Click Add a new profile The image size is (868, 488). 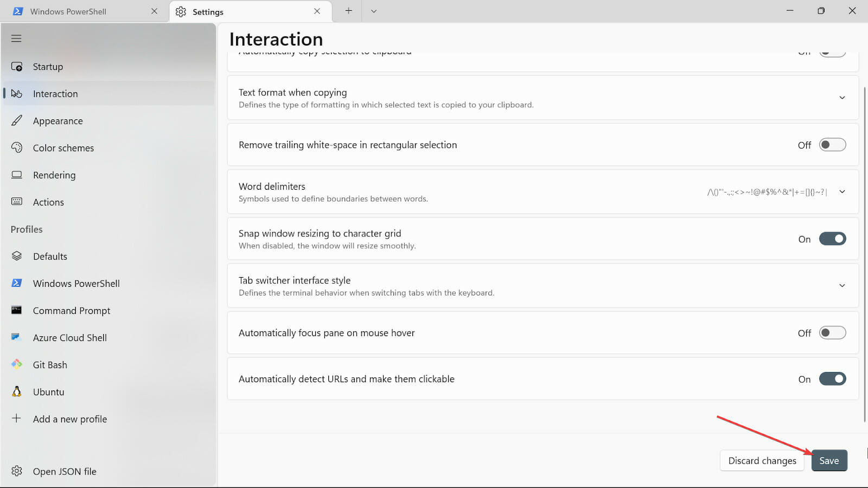pyautogui.click(x=108, y=419)
